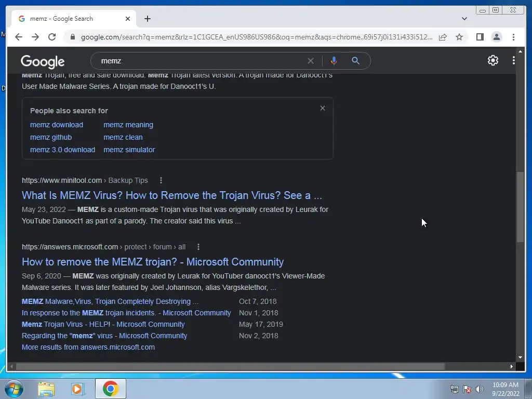Click into the memz search field
This screenshot has width=532, height=399.
point(200,61)
